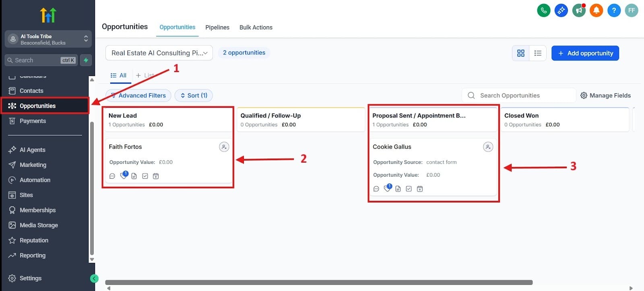This screenshot has width=644, height=291.
Task: Select the All view tab
Action: point(119,76)
